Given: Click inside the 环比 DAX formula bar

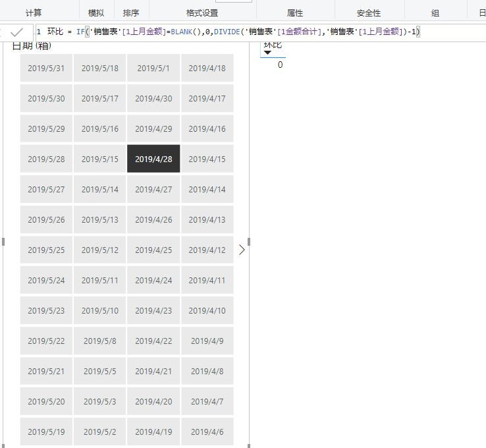Looking at the screenshot, I should tap(260, 32).
